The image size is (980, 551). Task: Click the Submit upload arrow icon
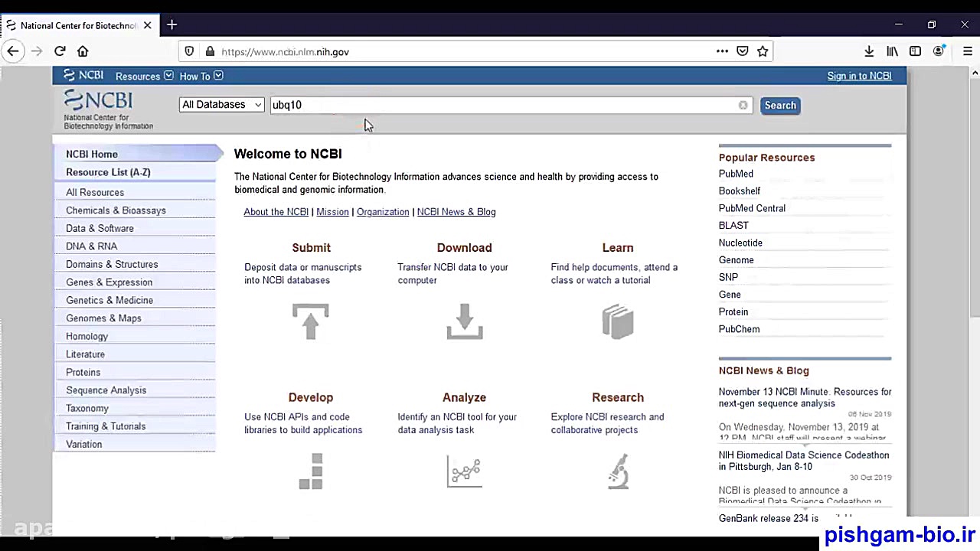[x=310, y=321]
